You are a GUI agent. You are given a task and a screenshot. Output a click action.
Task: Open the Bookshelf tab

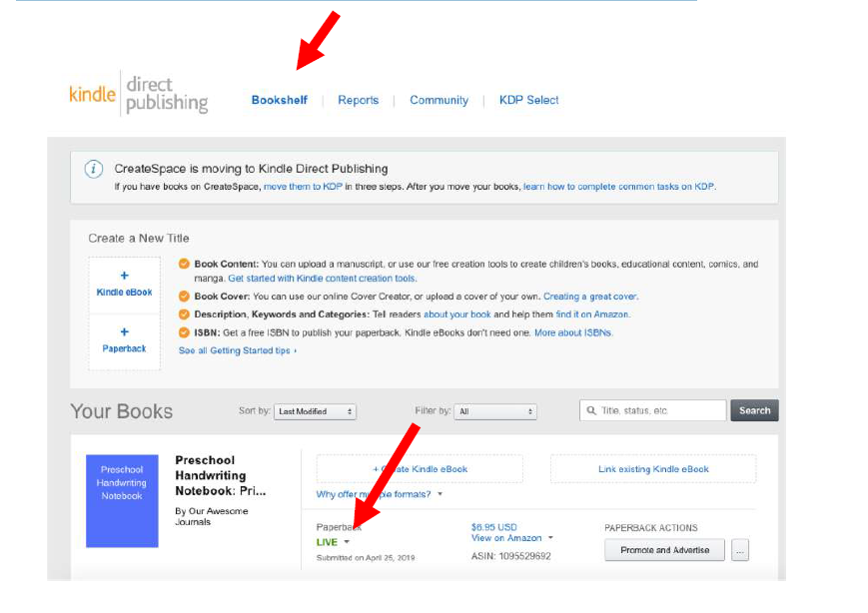point(279,100)
